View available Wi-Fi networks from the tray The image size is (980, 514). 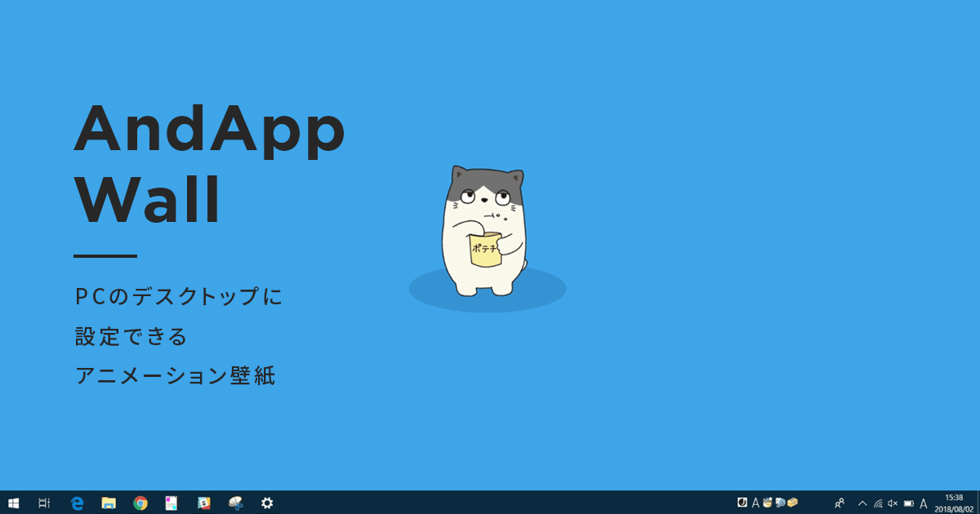[x=879, y=503]
